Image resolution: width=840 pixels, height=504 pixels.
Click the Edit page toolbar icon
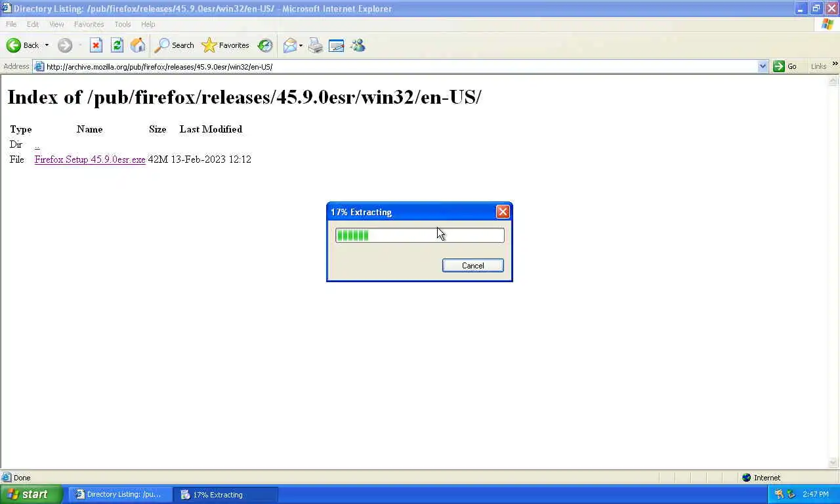point(337,45)
